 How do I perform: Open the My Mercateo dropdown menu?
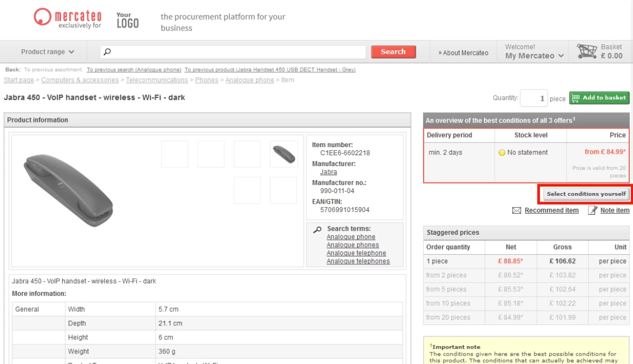[x=534, y=55]
